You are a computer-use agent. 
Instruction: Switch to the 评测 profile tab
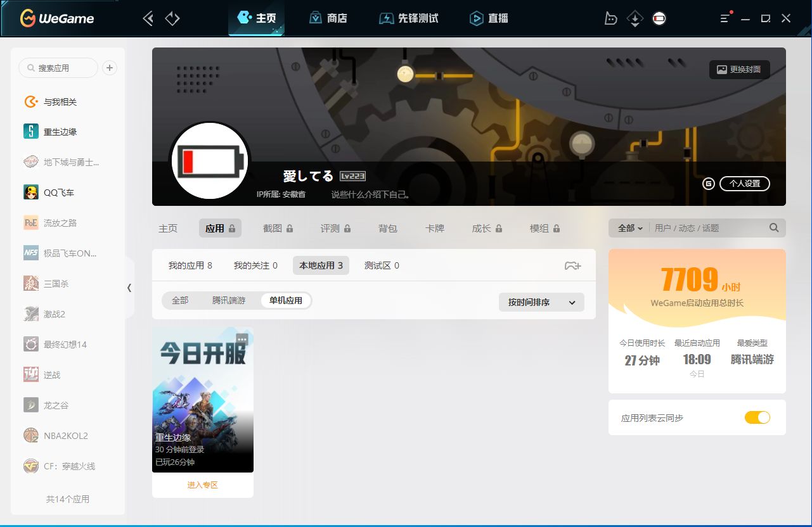(x=335, y=228)
